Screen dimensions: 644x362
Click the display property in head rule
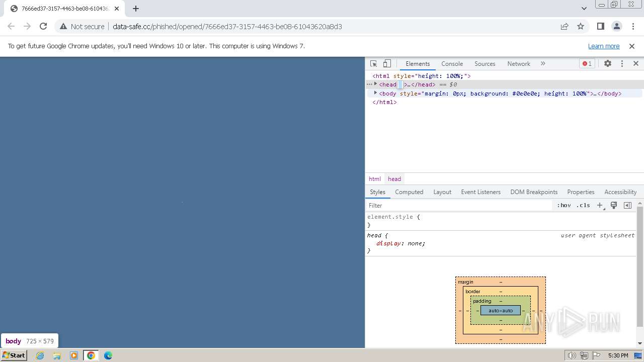click(388, 243)
